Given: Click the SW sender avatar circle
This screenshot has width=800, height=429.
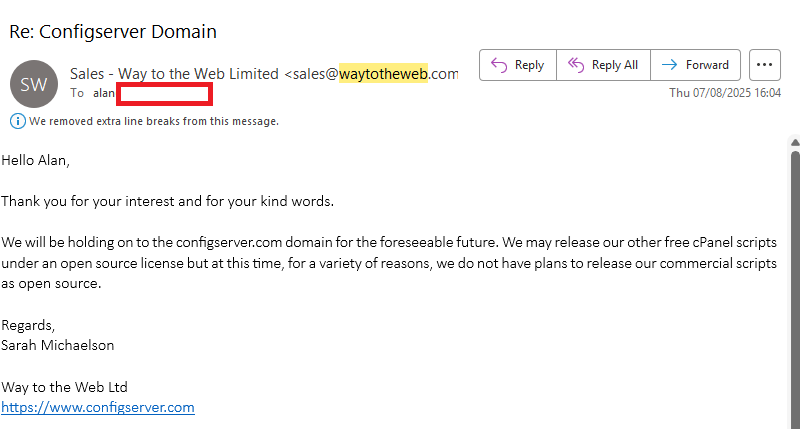Looking at the screenshot, I should [x=34, y=84].
